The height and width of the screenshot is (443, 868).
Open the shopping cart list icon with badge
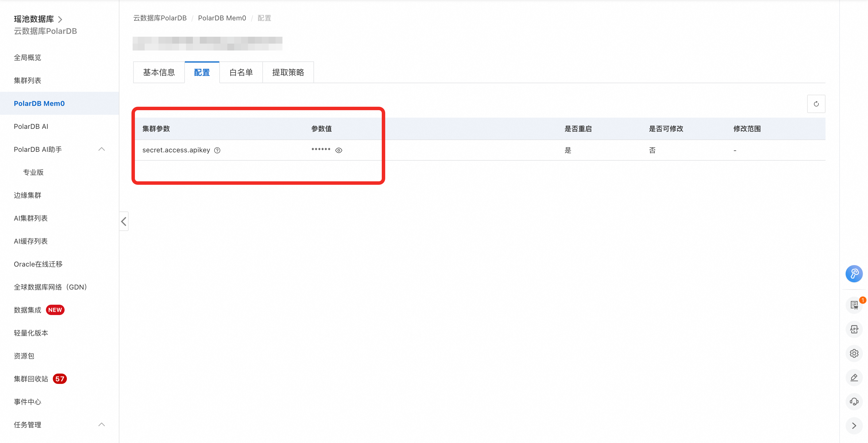coord(854,305)
